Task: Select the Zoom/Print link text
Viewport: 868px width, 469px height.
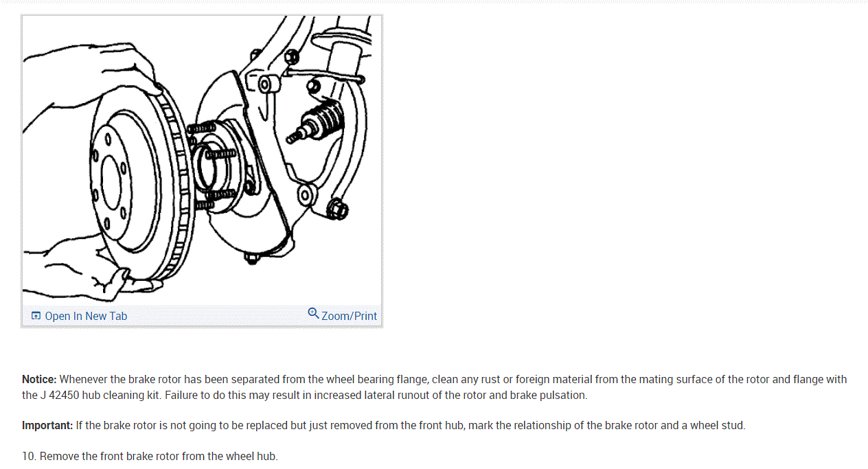Action: (349, 316)
